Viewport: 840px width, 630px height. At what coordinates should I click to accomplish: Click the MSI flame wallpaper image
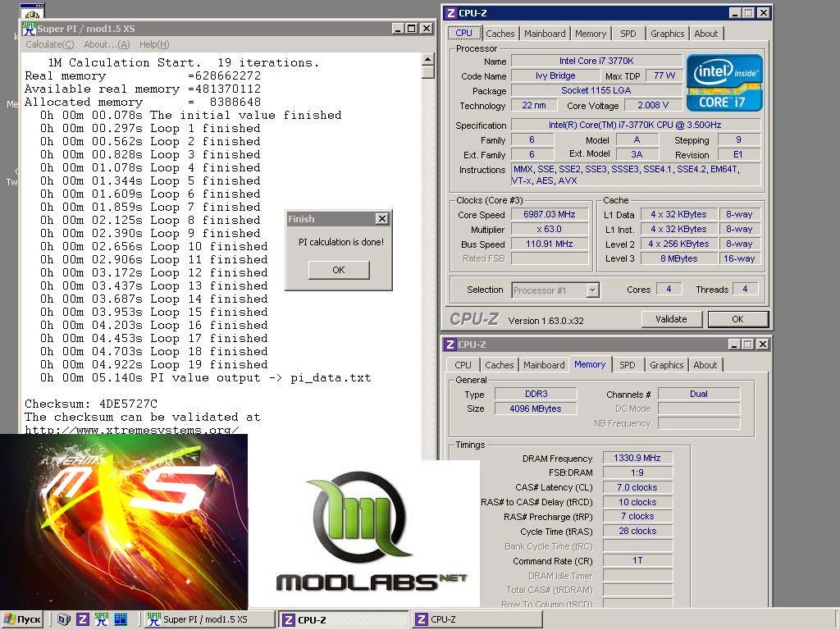point(124,521)
